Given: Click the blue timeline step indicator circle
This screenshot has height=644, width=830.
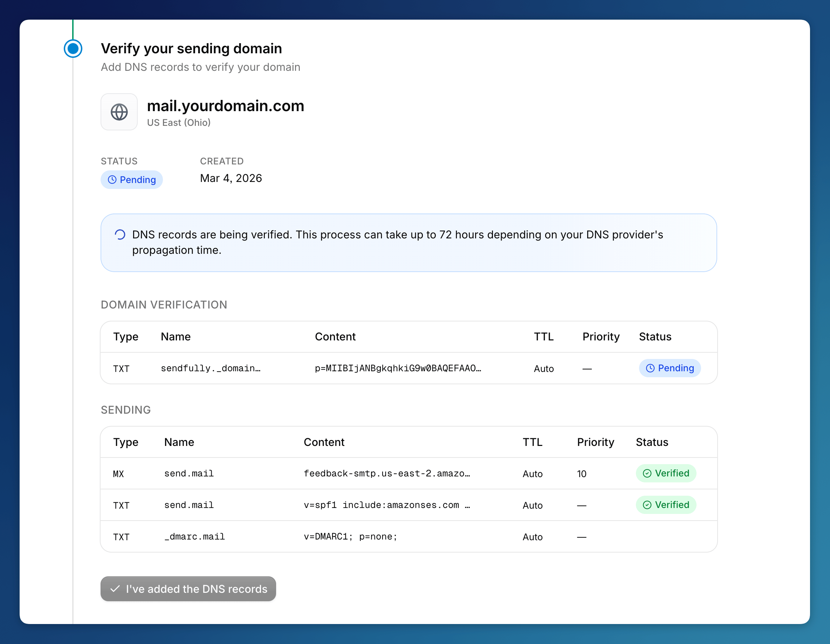Looking at the screenshot, I should [x=73, y=49].
